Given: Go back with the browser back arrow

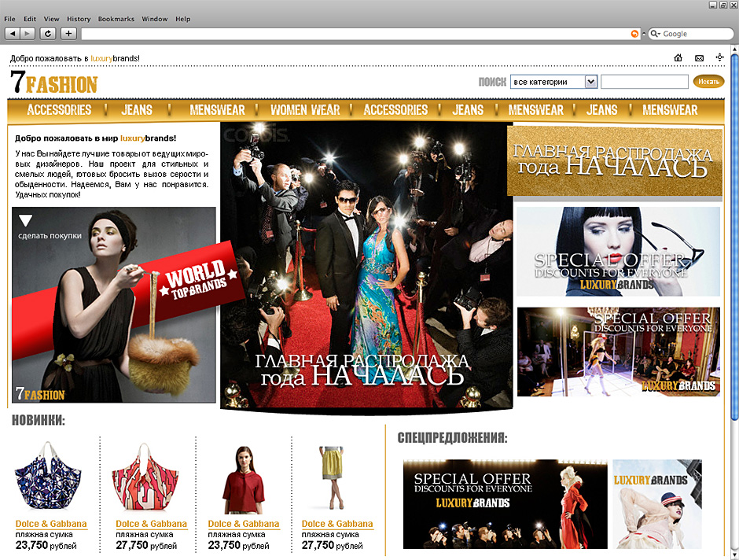Looking at the screenshot, I should point(13,34).
